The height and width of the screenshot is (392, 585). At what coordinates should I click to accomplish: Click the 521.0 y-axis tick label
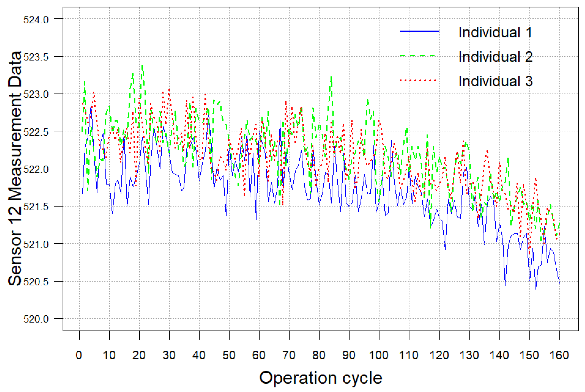point(36,244)
